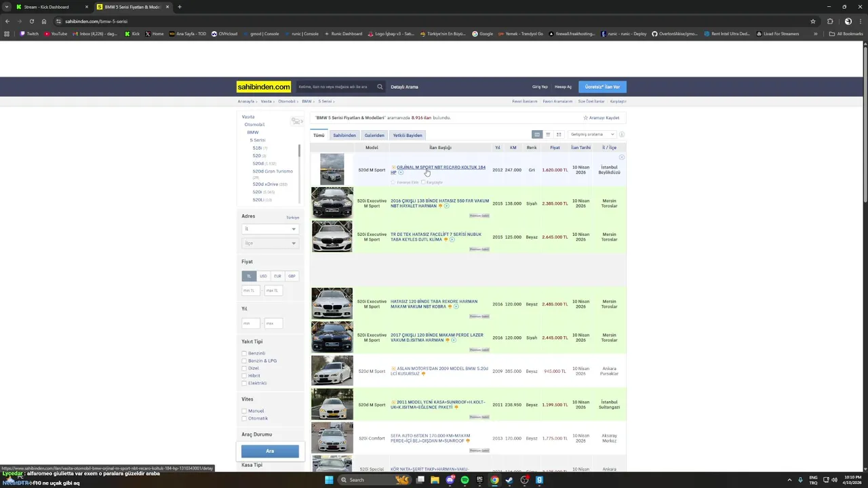
Task: Go back with the browser back arrow
Action: point(7,21)
